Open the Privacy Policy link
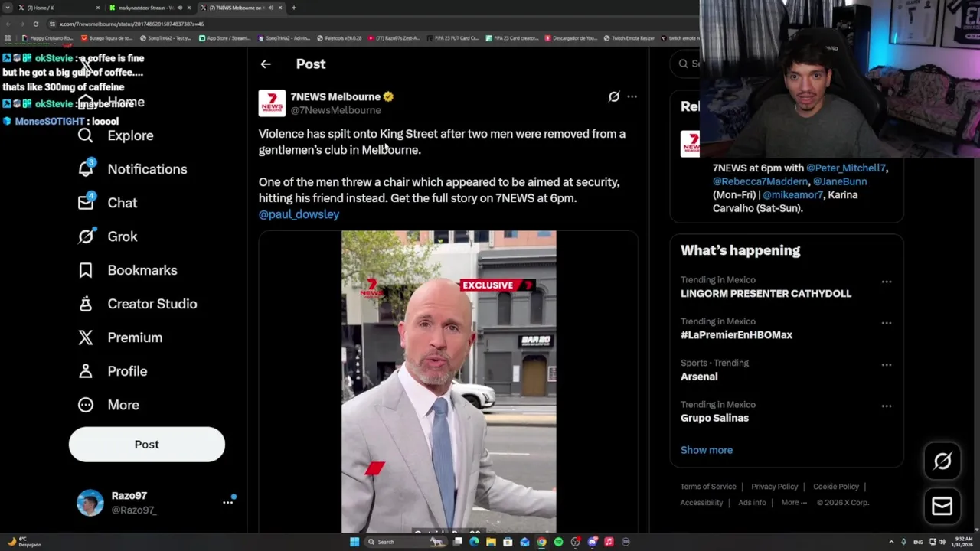The width and height of the screenshot is (980, 551). (x=774, y=487)
